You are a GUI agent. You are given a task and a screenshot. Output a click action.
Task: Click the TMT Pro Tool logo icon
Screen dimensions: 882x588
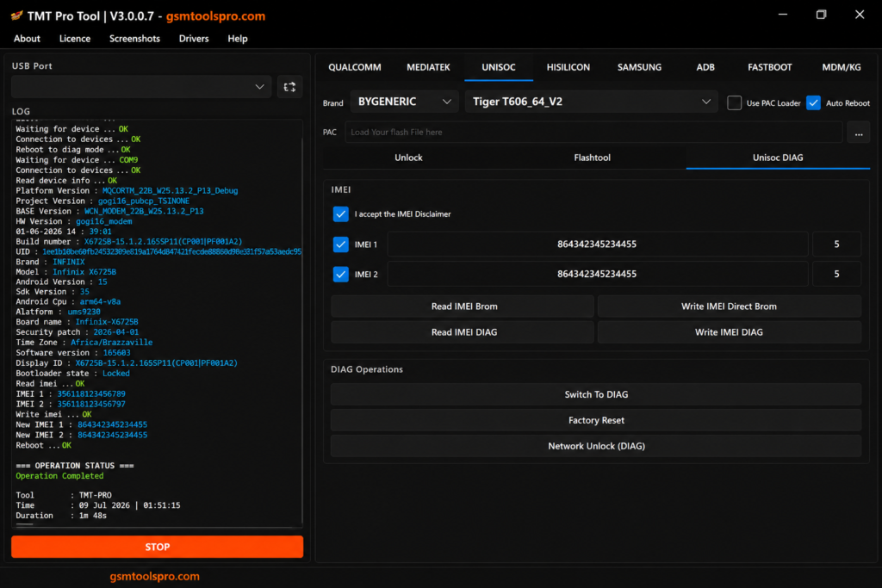(x=17, y=15)
